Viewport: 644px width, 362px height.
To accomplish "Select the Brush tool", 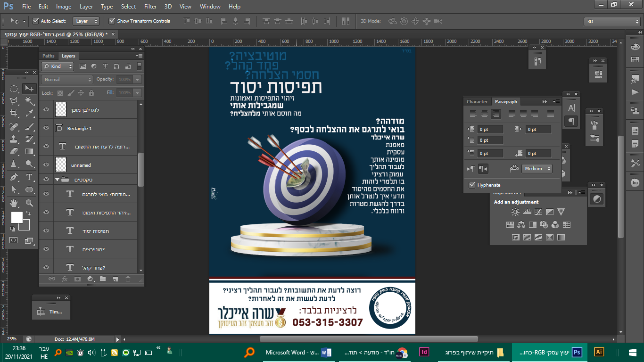I will tap(29, 127).
